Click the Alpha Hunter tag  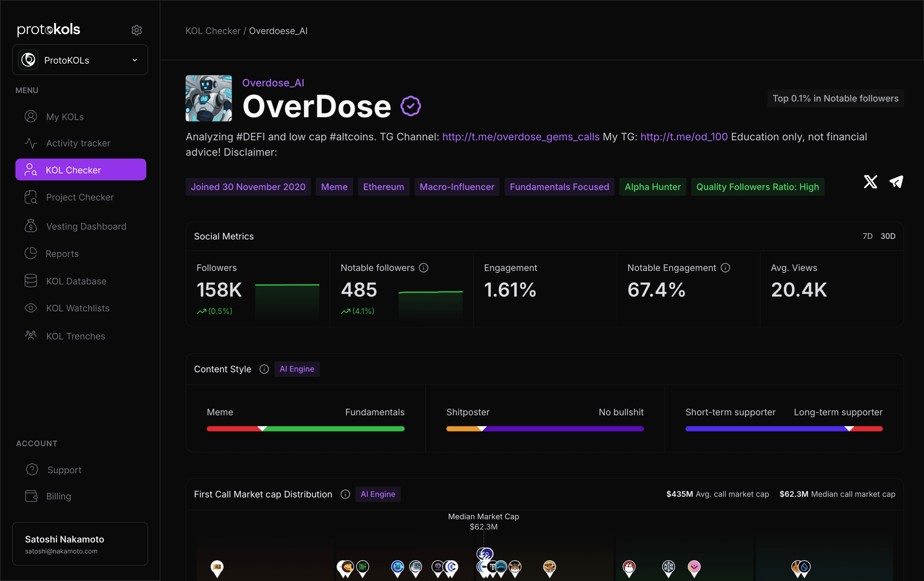(653, 186)
